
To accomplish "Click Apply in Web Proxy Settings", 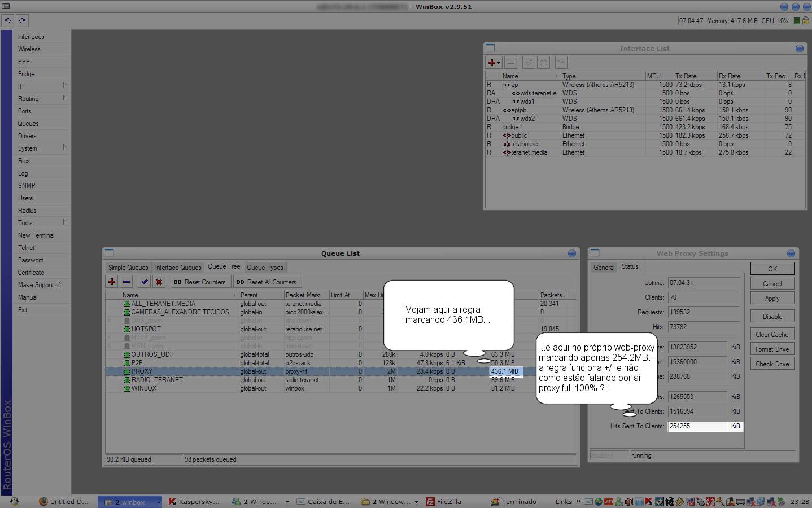I will (772, 298).
